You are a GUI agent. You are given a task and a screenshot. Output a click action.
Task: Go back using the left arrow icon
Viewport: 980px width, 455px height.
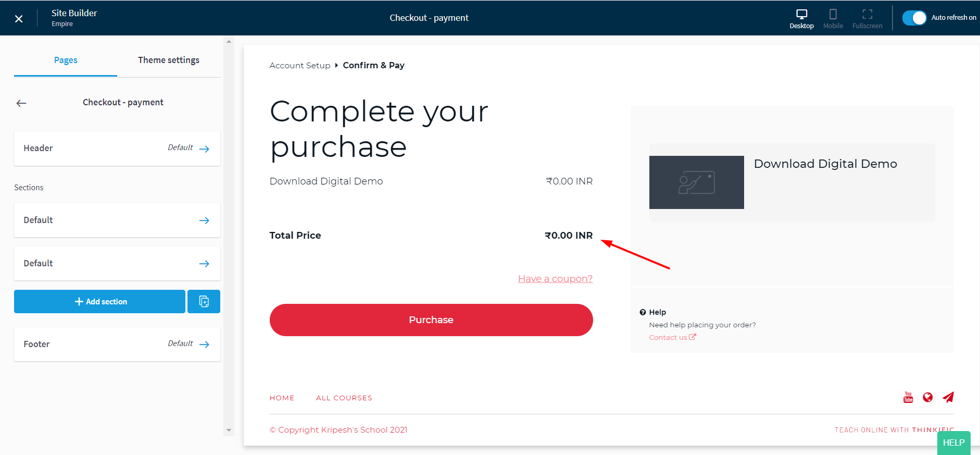[21, 103]
